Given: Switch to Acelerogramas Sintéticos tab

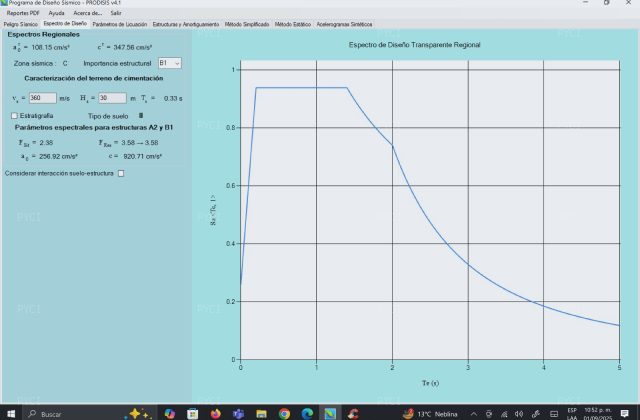Looking at the screenshot, I should [x=344, y=24].
